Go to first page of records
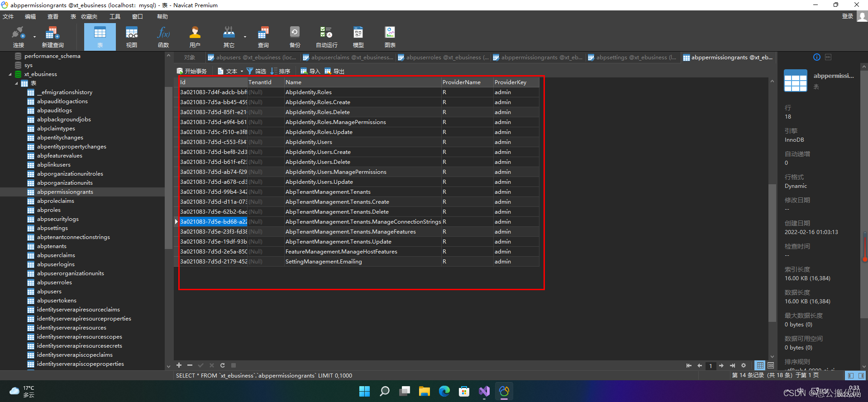Image resolution: width=868 pixels, height=402 pixels. pyautogui.click(x=689, y=365)
